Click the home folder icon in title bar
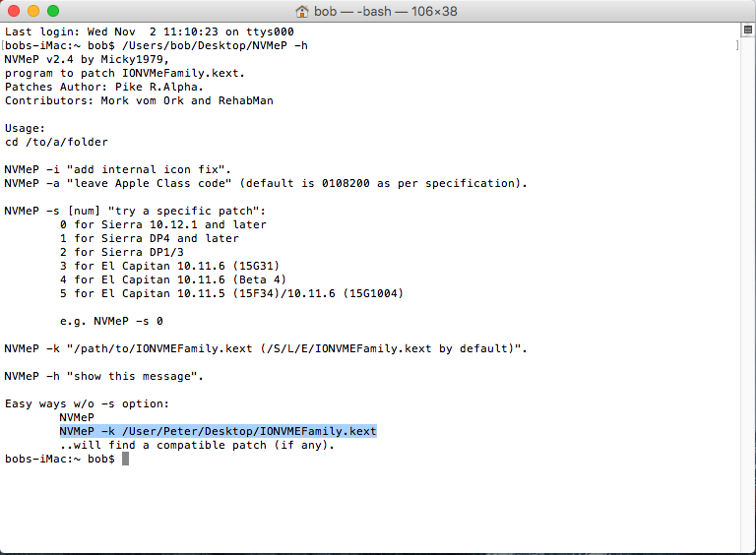 (x=303, y=11)
